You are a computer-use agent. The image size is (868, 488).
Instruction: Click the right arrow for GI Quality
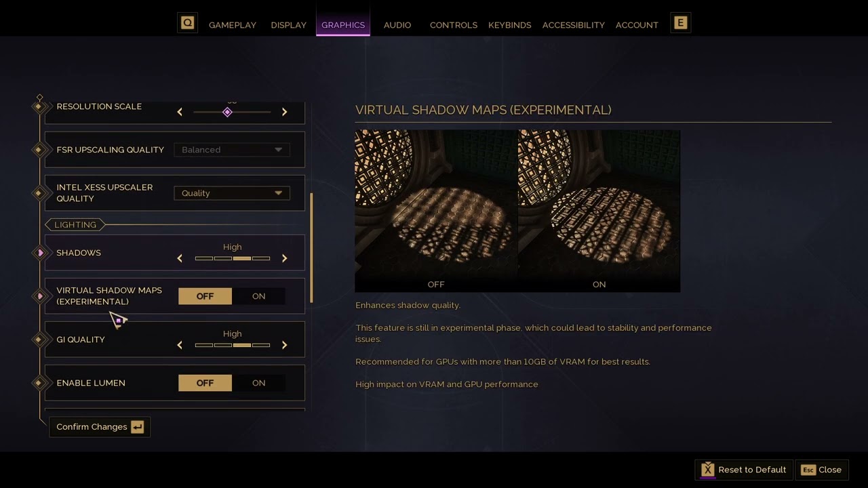(284, 345)
